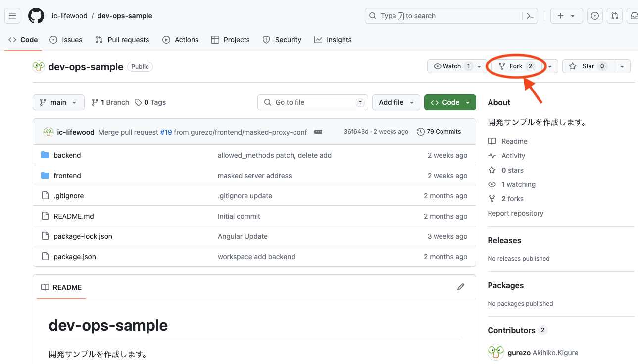View 1 watching in About sidebar
Image resolution: width=638 pixels, height=364 pixels.
click(512, 184)
